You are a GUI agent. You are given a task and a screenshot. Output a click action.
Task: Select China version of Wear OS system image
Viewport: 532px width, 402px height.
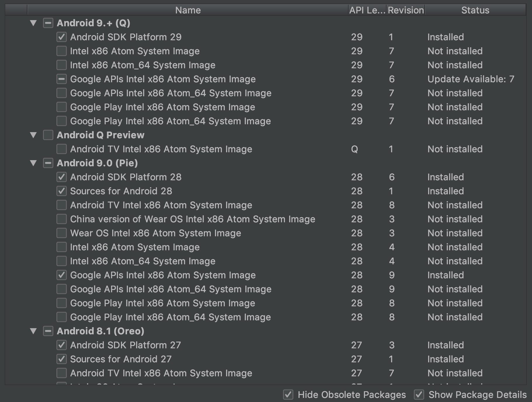(61, 219)
